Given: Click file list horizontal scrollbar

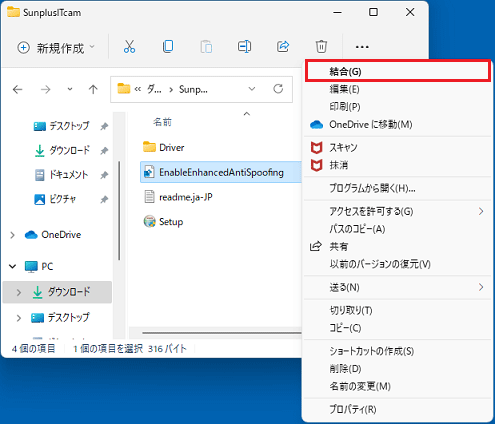Looking at the screenshot, I should click(222, 332).
